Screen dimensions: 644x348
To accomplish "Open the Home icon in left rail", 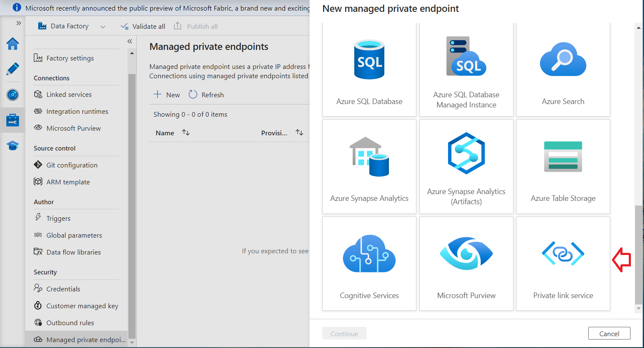I will point(13,44).
